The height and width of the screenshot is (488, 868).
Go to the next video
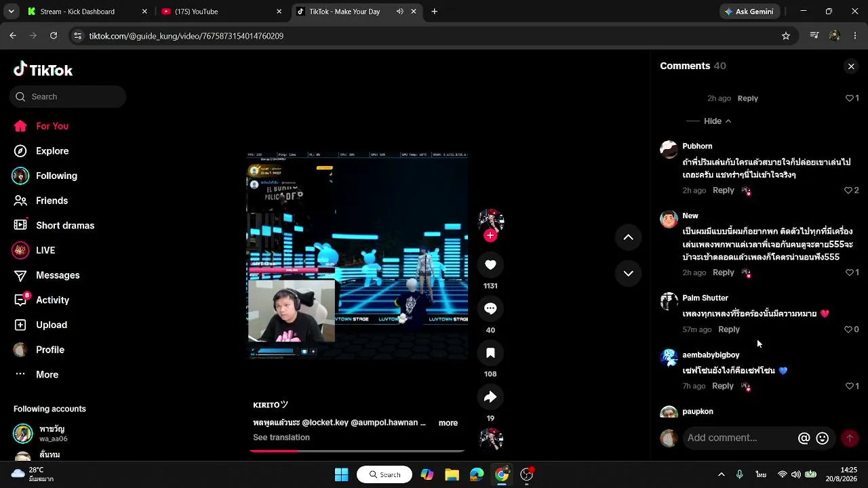[628, 273]
